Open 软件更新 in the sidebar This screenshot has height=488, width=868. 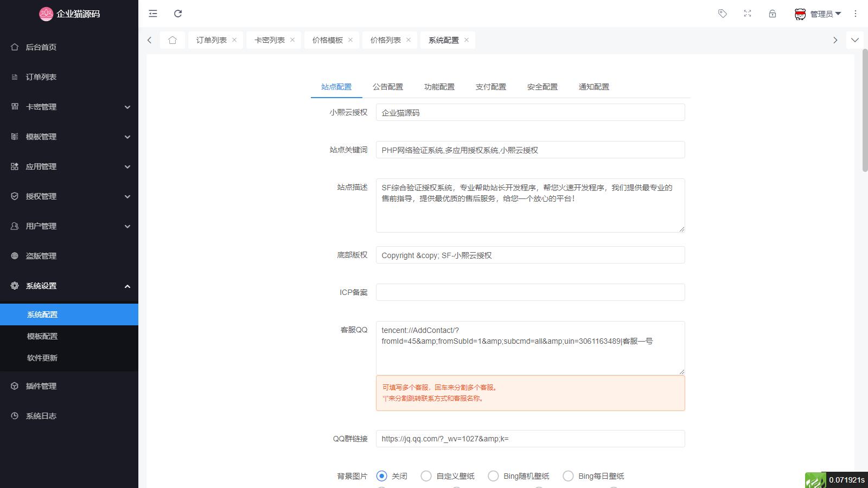click(x=42, y=358)
